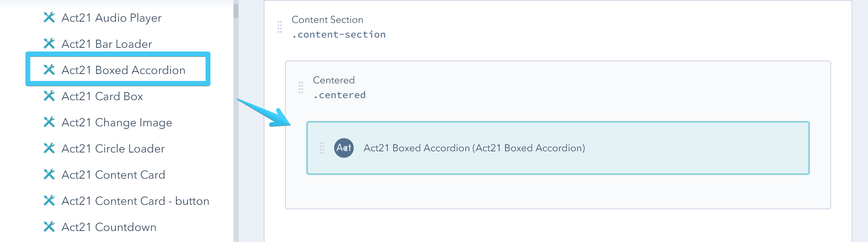Select the Act21 Boxed Accordion tool icon
This screenshot has width=868, height=242.
[50, 69]
